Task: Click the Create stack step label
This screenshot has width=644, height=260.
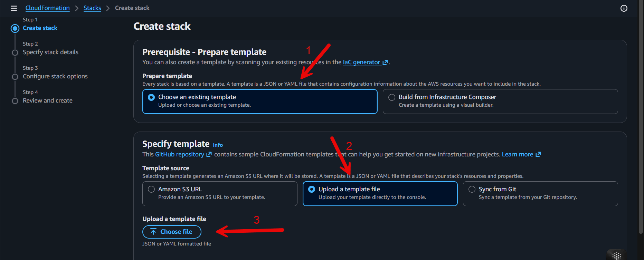Action: [x=40, y=28]
